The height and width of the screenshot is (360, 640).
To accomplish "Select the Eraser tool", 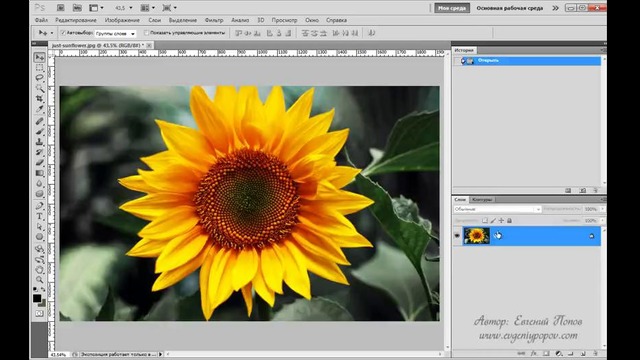I will [x=40, y=162].
